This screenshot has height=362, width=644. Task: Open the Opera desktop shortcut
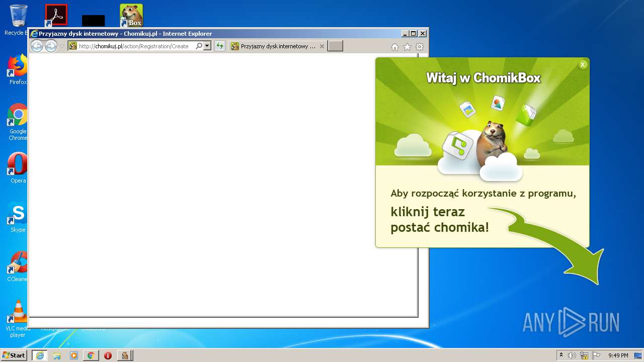point(18,168)
